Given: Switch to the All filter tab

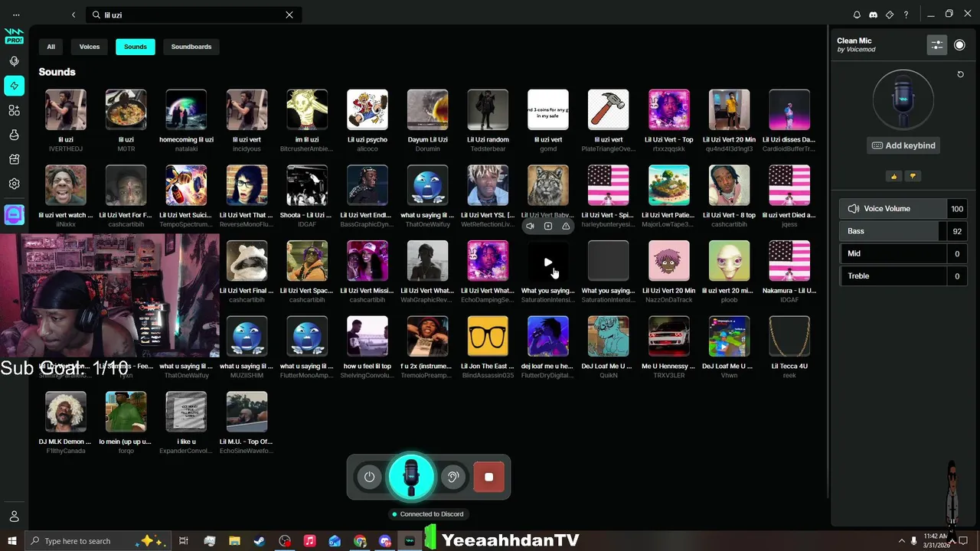Looking at the screenshot, I should pos(51,47).
